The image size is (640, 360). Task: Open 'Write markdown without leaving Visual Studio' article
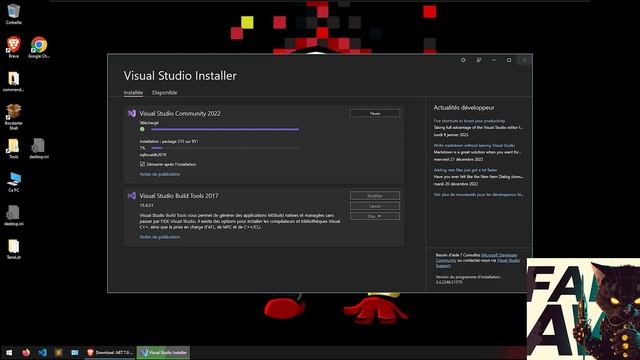tap(474, 145)
